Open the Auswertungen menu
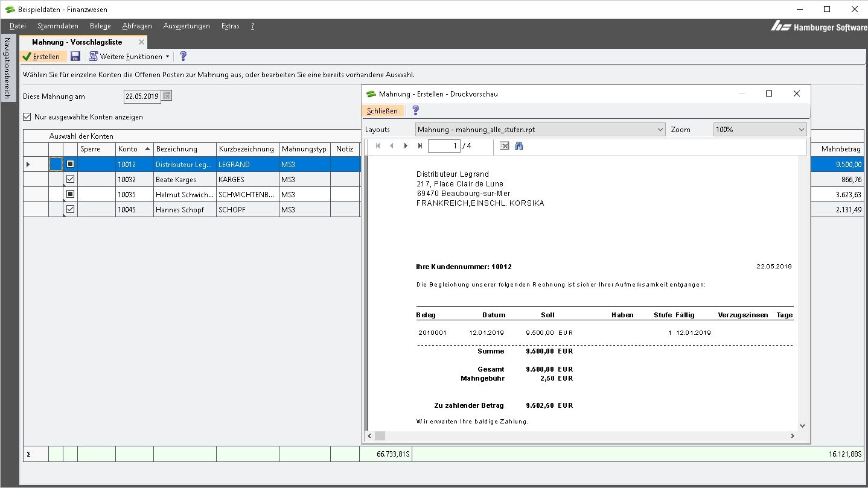This screenshot has height=488, width=868. 187,26
